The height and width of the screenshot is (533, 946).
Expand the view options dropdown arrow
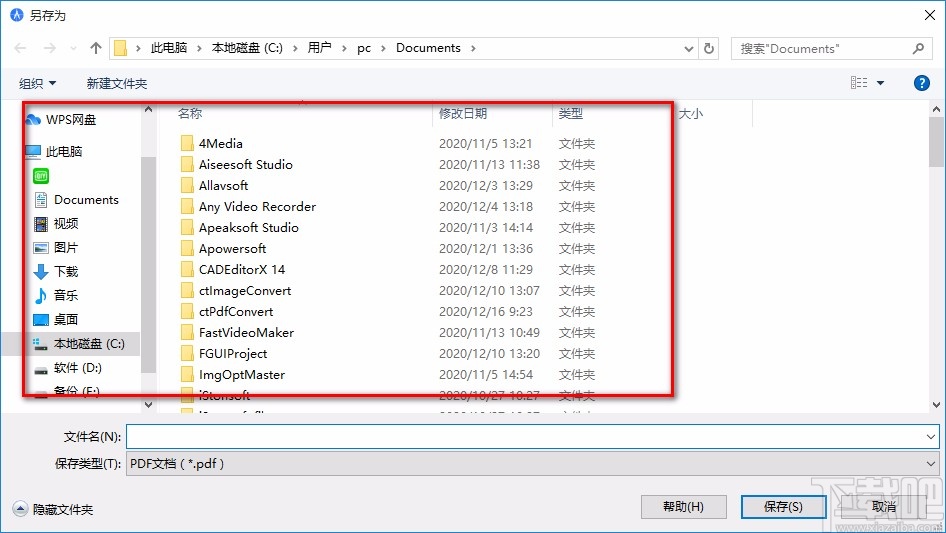pyautogui.click(x=880, y=83)
